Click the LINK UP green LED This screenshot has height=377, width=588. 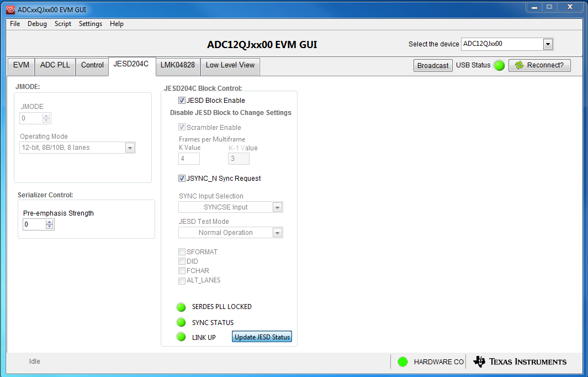(181, 337)
